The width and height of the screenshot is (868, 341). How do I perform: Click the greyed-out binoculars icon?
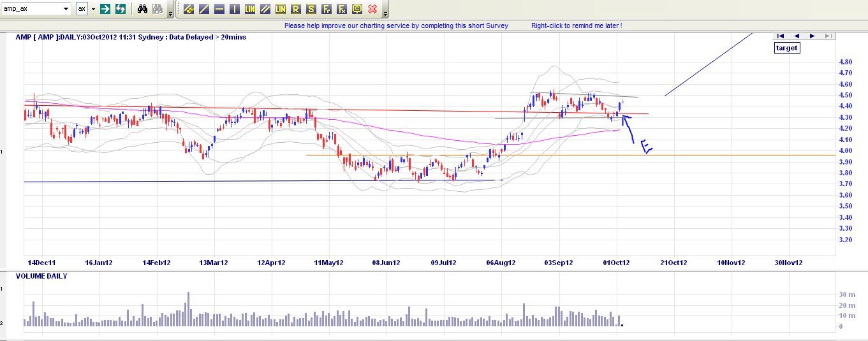158,9
